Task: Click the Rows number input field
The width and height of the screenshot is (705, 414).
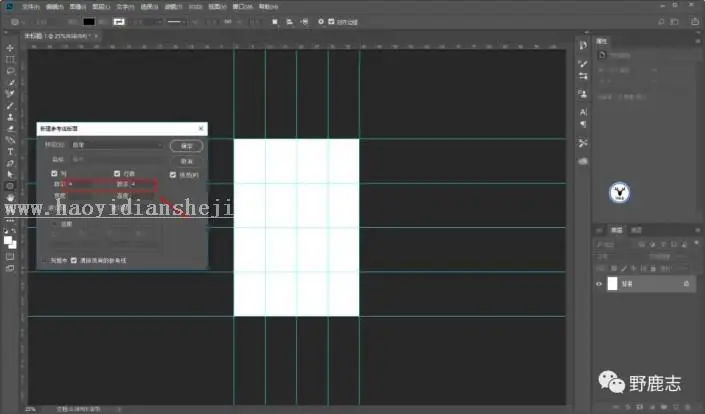Action: 142,184
